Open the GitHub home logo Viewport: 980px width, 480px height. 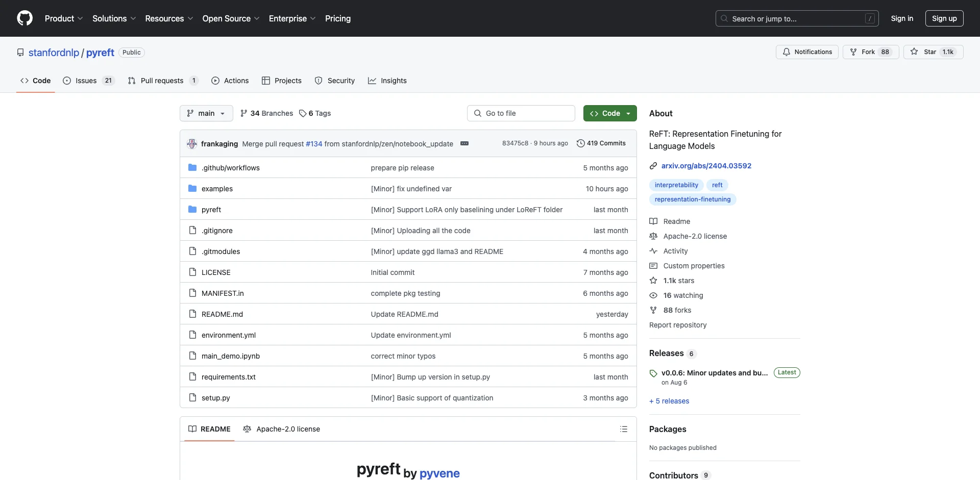24,18
